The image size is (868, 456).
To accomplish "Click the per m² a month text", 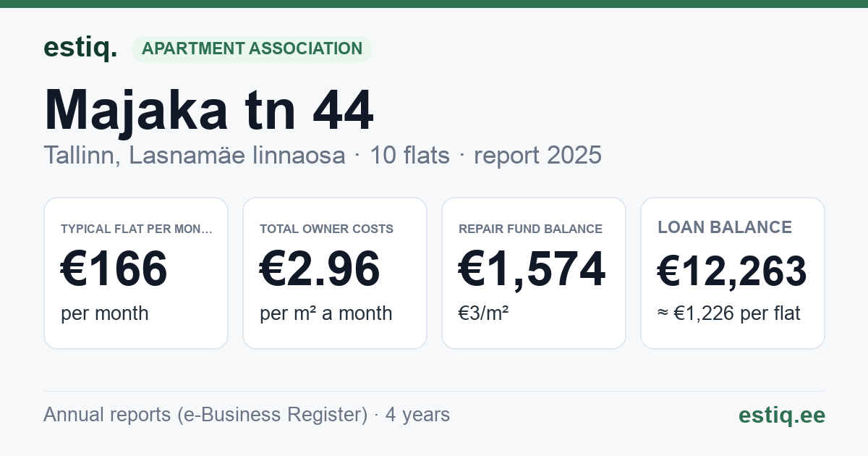I will click(326, 313).
